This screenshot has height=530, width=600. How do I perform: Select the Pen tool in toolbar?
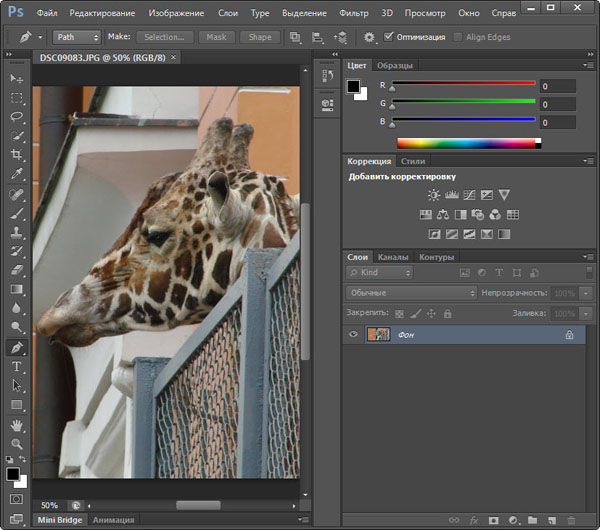[x=16, y=347]
